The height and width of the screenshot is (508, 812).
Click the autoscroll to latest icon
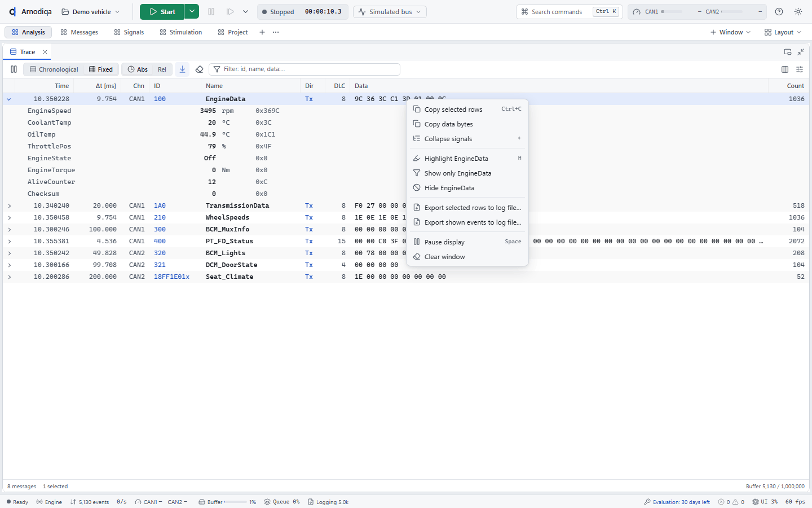tap(182, 69)
